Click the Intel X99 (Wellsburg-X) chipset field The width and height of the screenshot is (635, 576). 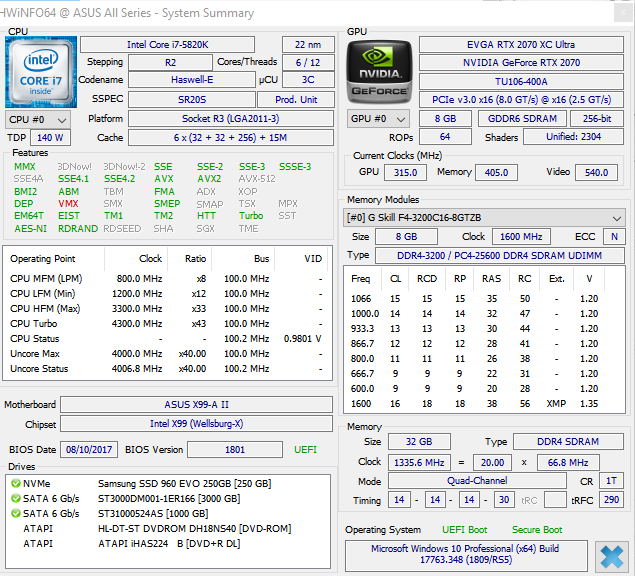coord(196,424)
